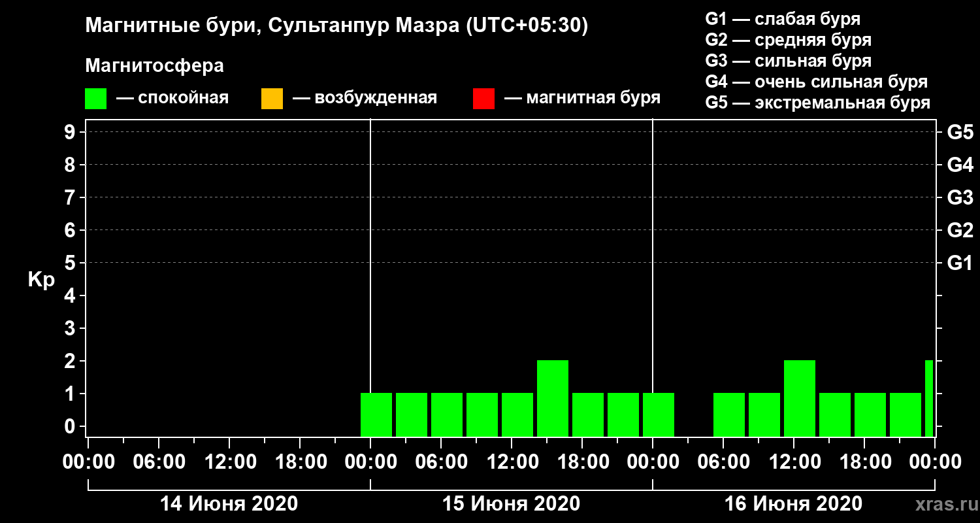The width and height of the screenshot is (980, 523).
Task: Click the '— спокойная' legend label
Action: pos(172,99)
